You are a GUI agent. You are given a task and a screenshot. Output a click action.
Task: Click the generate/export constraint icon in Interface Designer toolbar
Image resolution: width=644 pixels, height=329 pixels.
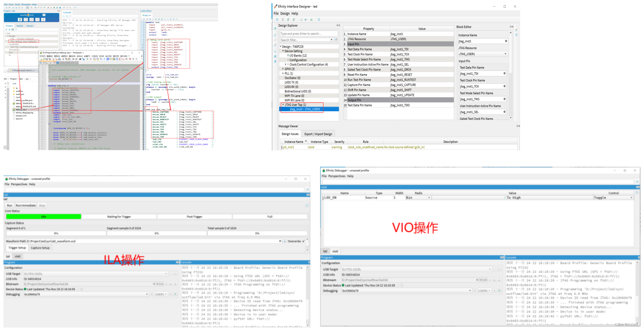click(x=306, y=20)
